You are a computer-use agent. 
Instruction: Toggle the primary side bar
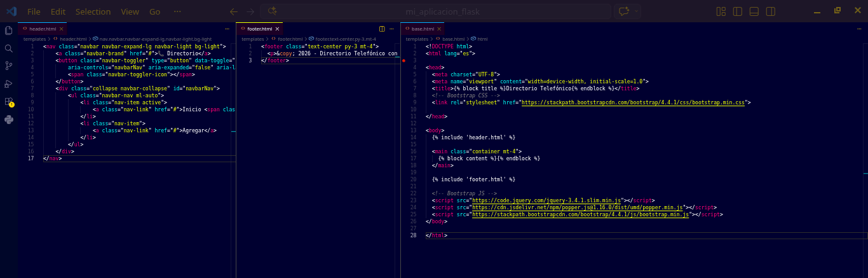point(738,11)
